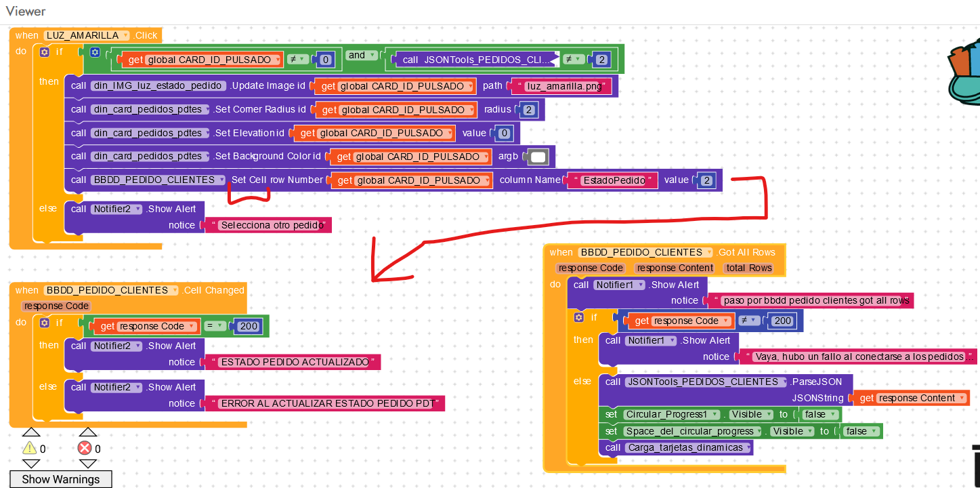The width and height of the screenshot is (980, 488).
Task: Open BBDD_PEDIDO_CLIENTES dropdown in Set Cell block
Action: tap(220, 180)
